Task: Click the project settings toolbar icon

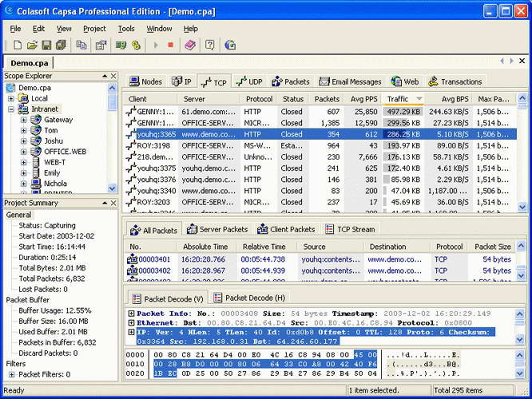Action: [101, 45]
